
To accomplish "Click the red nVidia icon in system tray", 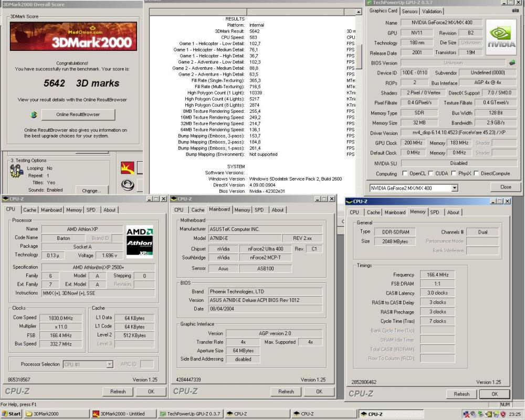I will (x=503, y=414).
